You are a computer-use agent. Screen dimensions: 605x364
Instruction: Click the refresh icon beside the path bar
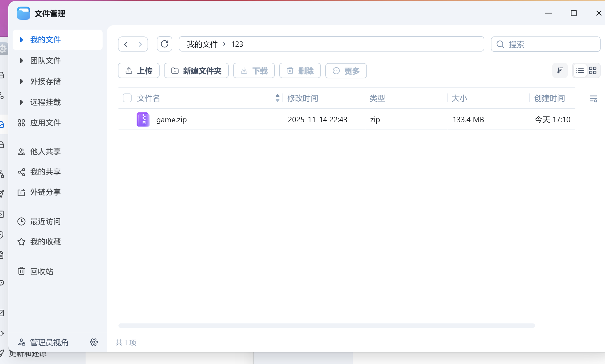pyautogui.click(x=164, y=44)
